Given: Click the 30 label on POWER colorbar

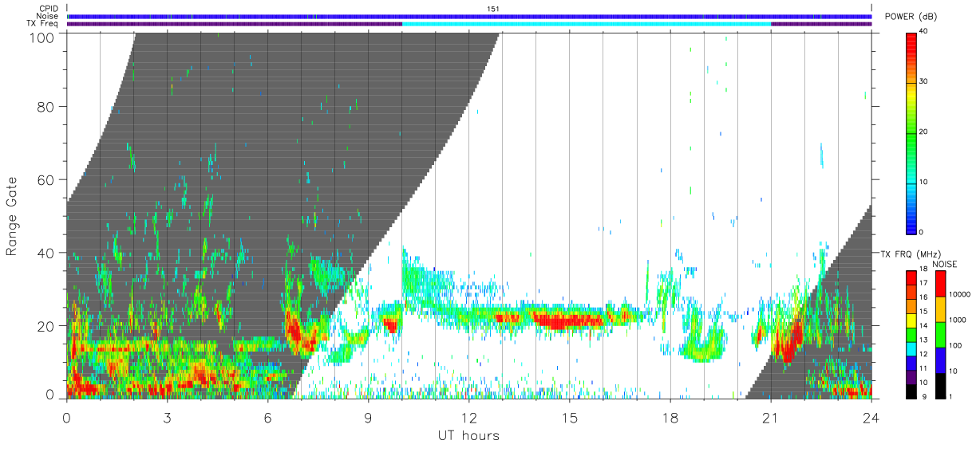Looking at the screenshot, I should click(925, 82).
